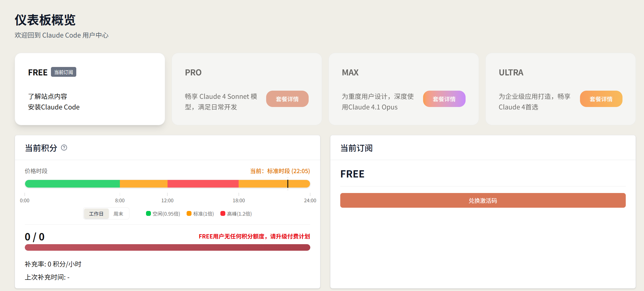This screenshot has width=644, height=291.
Task: Click the current time marker on price bar
Action: (288, 184)
